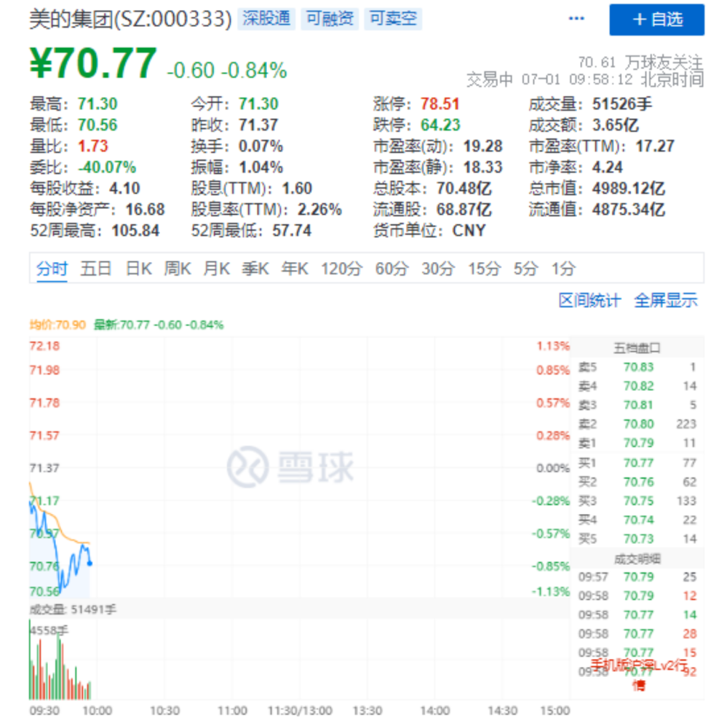Switch to the 五日 chart tab
Screen dimensions: 727x728
(x=95, y=269)
